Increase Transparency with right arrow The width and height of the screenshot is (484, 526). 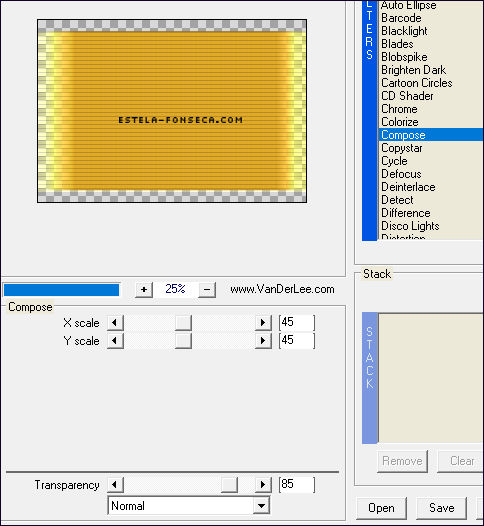coord(263,485)
